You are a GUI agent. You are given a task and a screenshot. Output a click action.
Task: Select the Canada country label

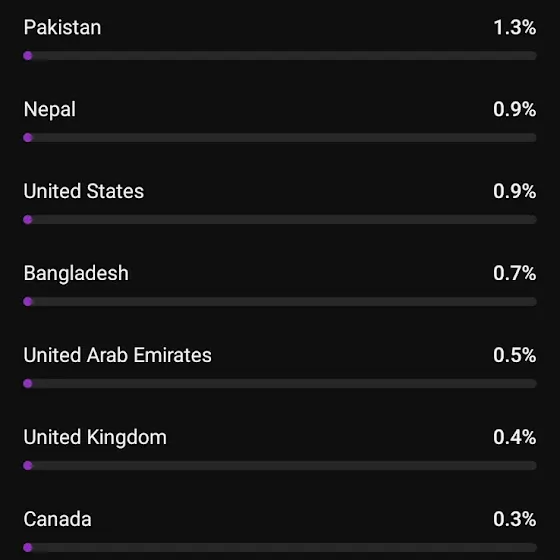pyautogui.click(x=58, y=519)
